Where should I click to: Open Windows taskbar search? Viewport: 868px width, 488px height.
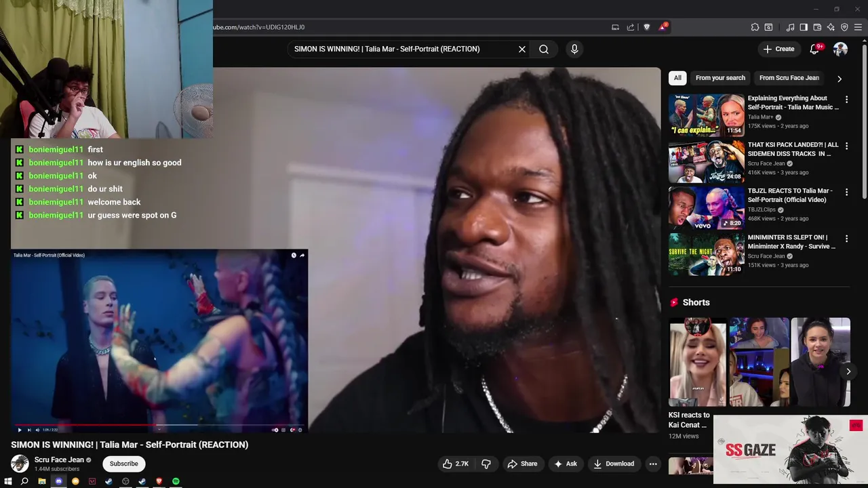(x=24, y=481)
